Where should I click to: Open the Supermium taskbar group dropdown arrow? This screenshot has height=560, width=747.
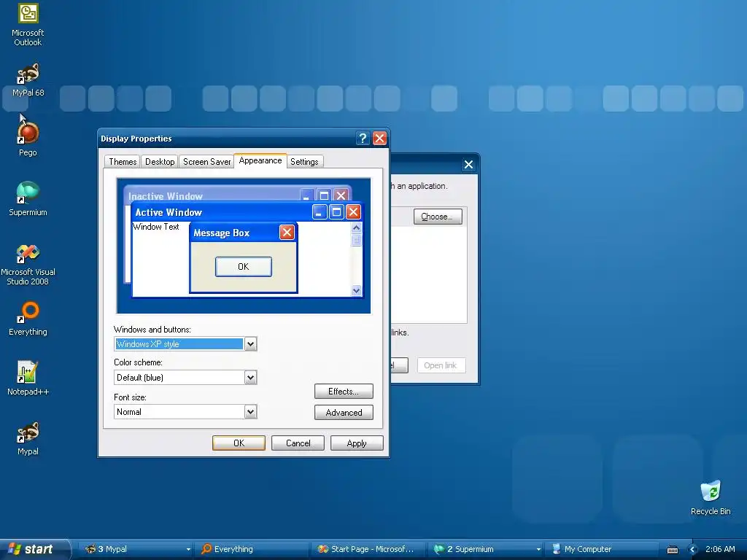click(538, 550)
